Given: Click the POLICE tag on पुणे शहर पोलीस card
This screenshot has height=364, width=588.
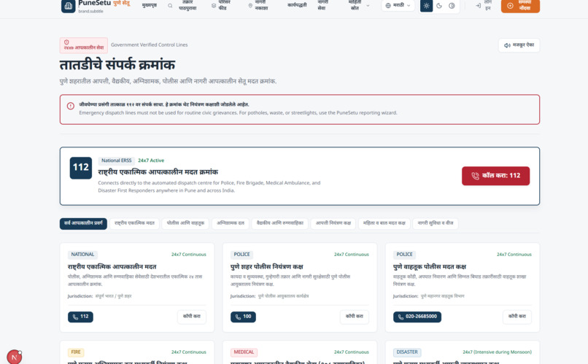Looking at the screenshot, I should coord(241,255).
